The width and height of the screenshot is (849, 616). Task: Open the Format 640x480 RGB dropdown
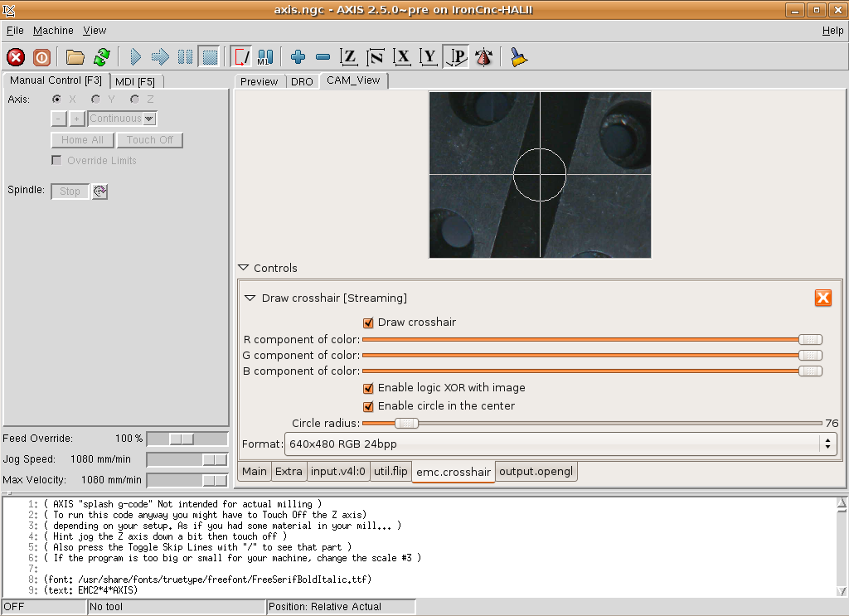(561, 444)
